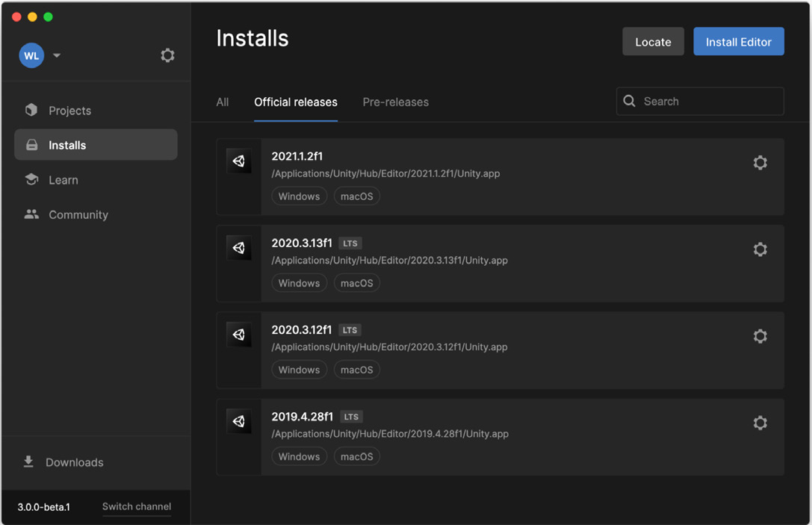
Task: Open settings gear for 2021.1.2f1
Action: [x=760, y=163]
